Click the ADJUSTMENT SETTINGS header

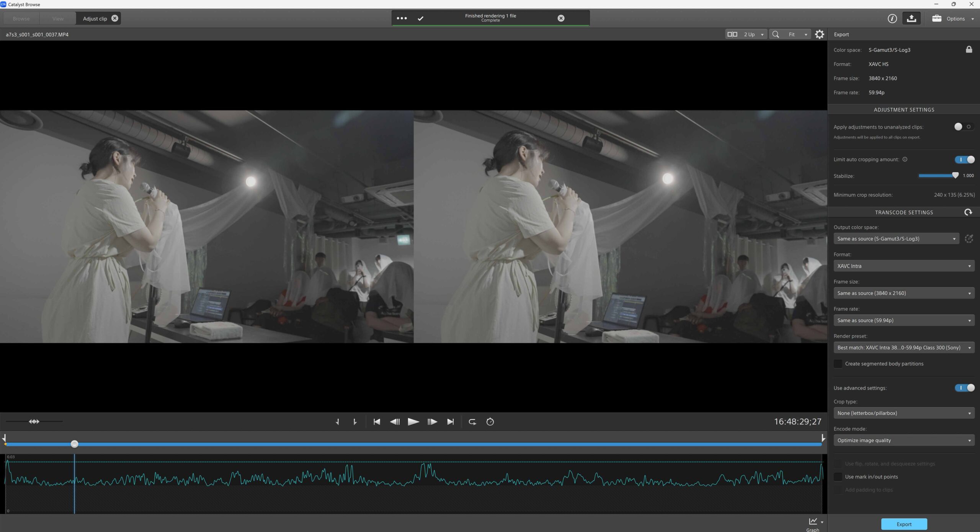click(x=904, y=110)
